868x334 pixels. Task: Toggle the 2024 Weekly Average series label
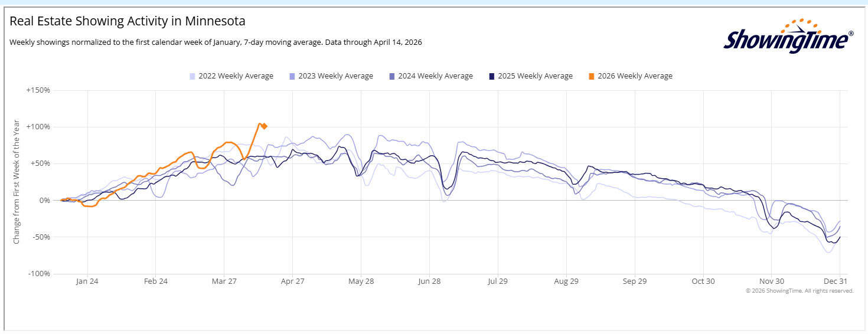click(435, 76)
